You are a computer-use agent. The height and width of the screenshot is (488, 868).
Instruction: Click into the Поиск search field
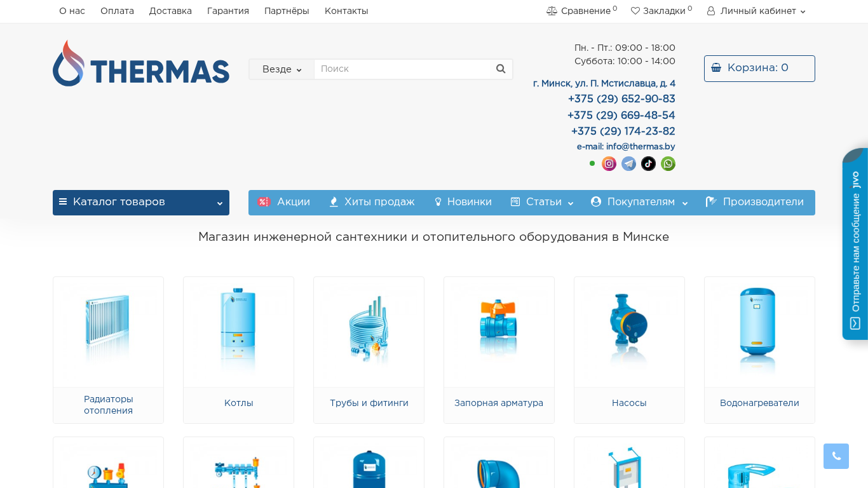(x=403, y=69)
